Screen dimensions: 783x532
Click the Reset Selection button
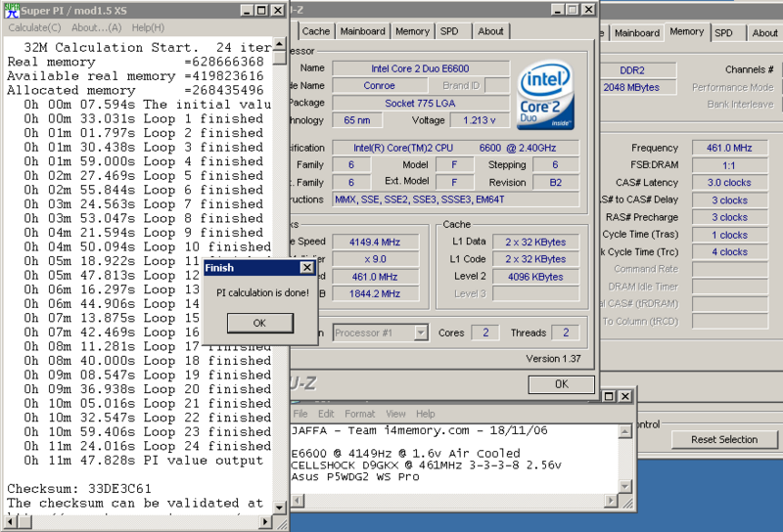click(x=724, y=440)
